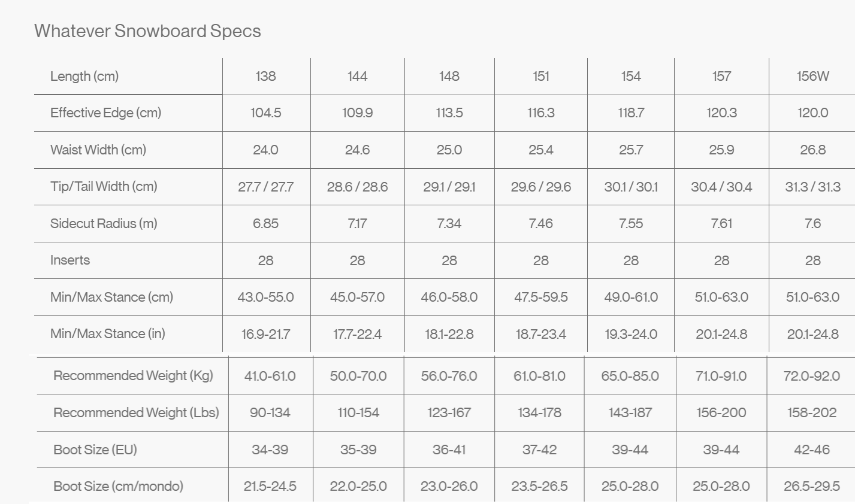Click the 19.3-24.0 stance inches cell
This screenshot has width=855, height=504.
[631, 334]
